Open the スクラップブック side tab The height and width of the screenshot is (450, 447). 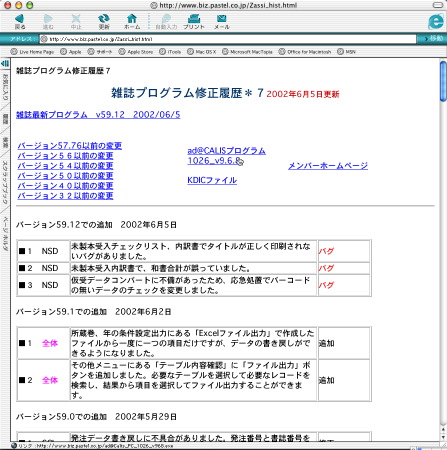[5, 182]
